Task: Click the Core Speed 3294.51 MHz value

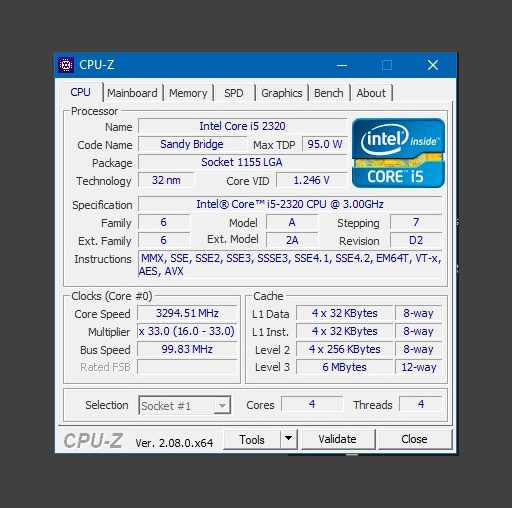Action: coord(187,313)
